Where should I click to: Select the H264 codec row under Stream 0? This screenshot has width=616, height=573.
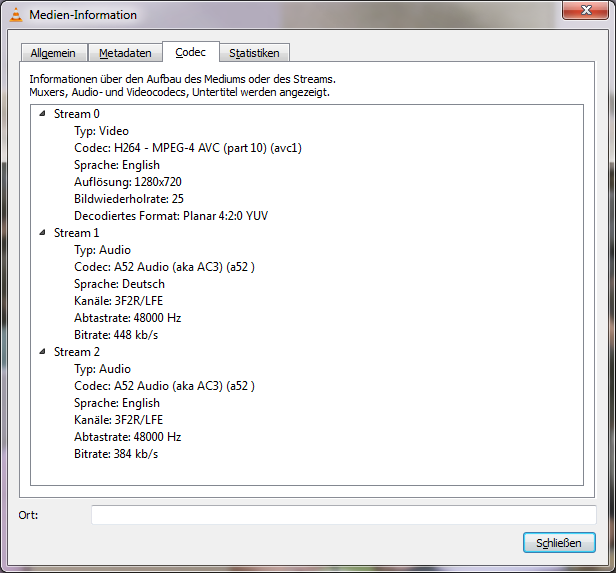click(188, 148)
